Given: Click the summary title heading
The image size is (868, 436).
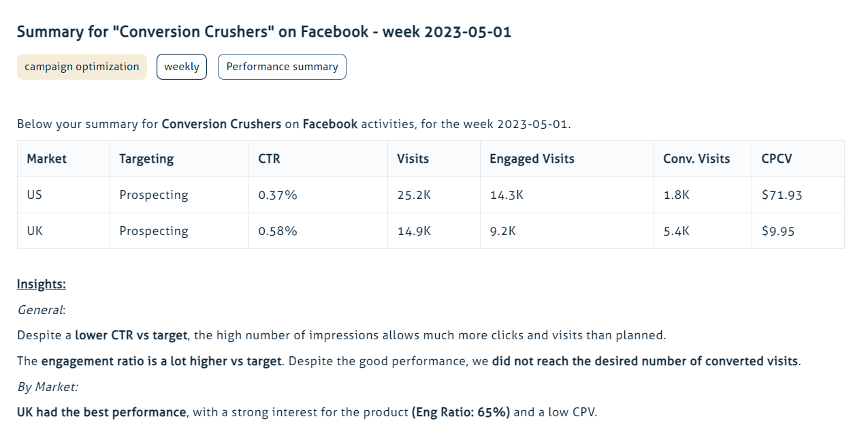Looking at the screenshot, I should coord(264,32).
